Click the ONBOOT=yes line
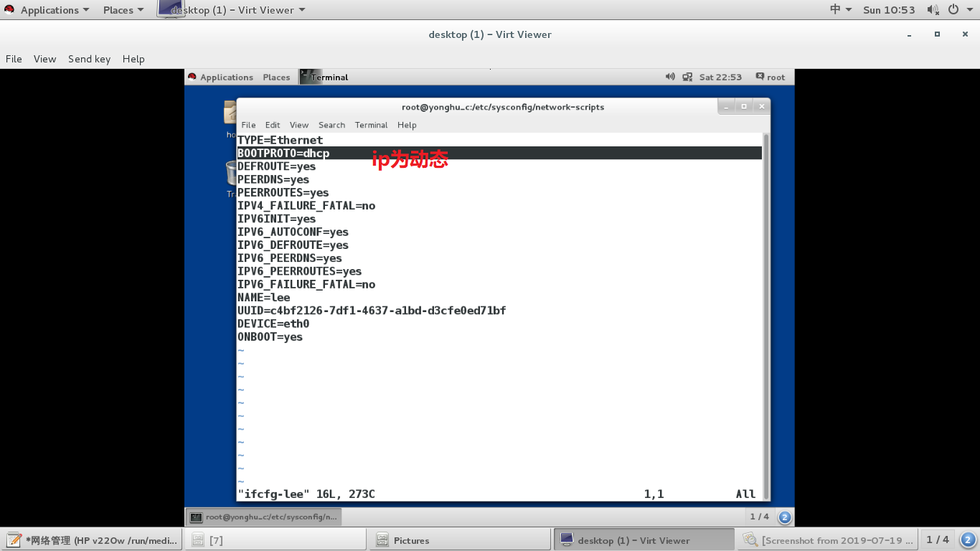 click(x=270, y=336)
